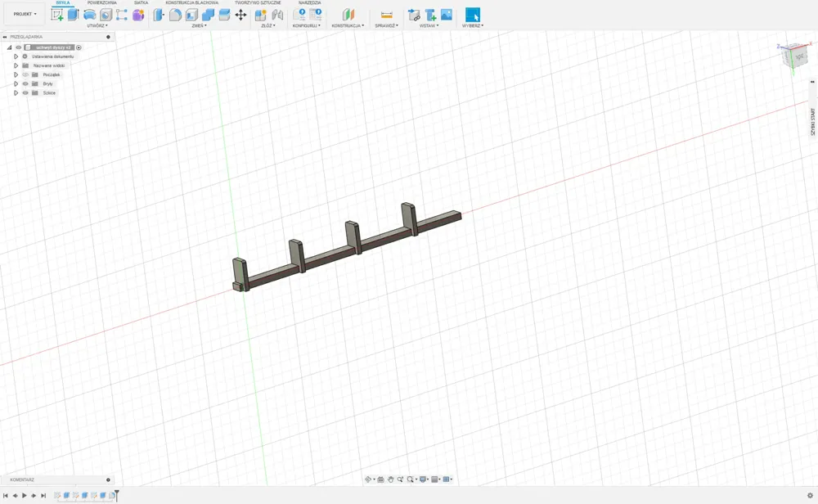This screenshot has height=504, width=818.
Task: Play the design timeline
Action: 25,496
